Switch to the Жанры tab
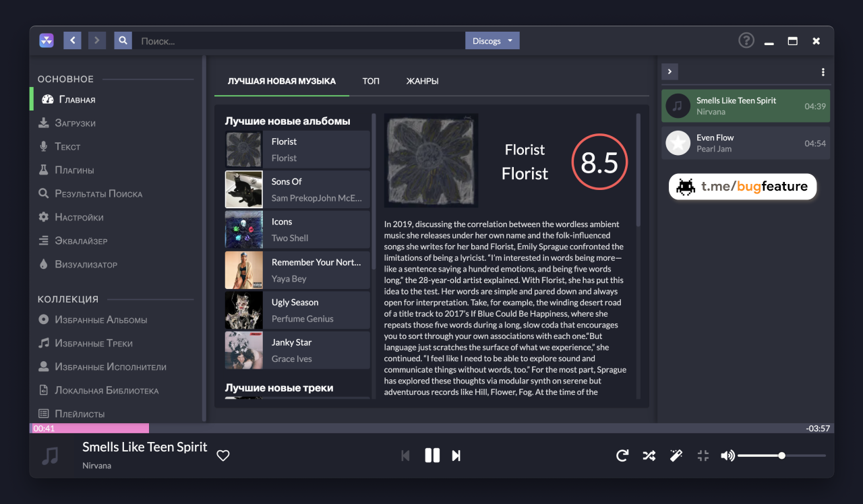The height and width of the screenshot is (504, 863). pos(423,81)
